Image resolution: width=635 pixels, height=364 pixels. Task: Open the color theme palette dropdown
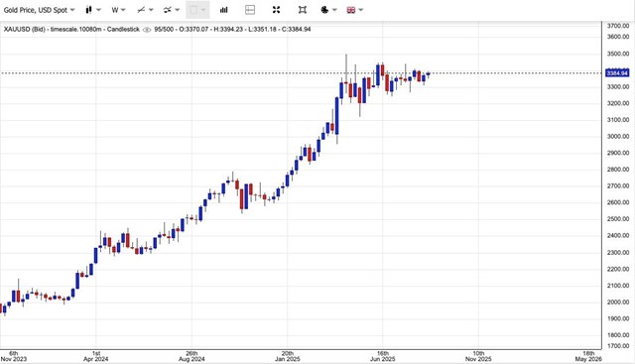coord(328,10)
